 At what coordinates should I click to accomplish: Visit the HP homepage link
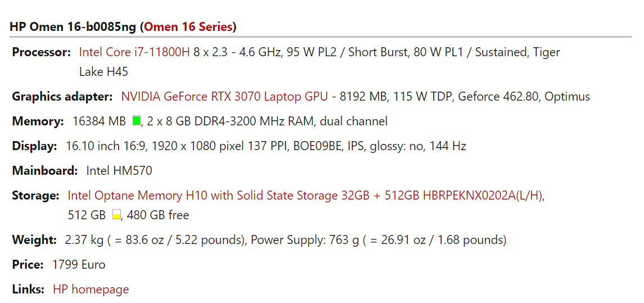click(x=90, y=289)
